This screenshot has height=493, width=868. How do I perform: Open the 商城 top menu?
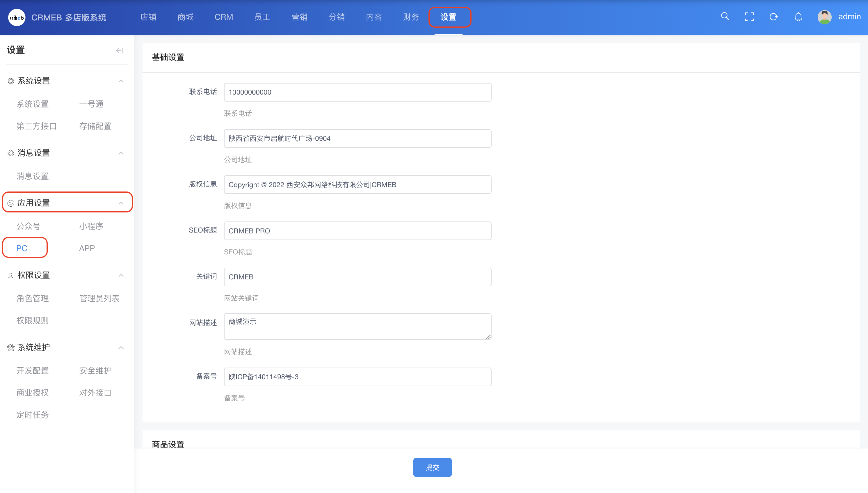click(x=186, y=17)
